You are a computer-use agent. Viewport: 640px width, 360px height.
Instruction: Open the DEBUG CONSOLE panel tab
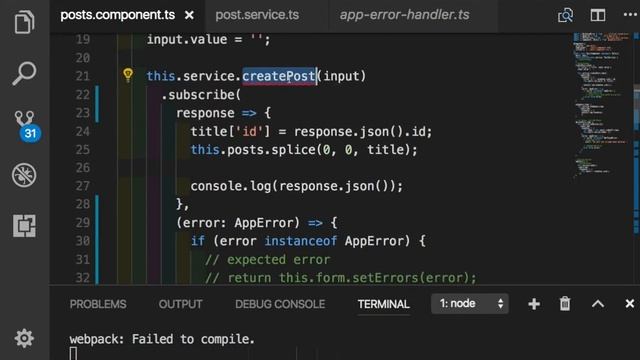pyautogui.click(x=280, y=304)
